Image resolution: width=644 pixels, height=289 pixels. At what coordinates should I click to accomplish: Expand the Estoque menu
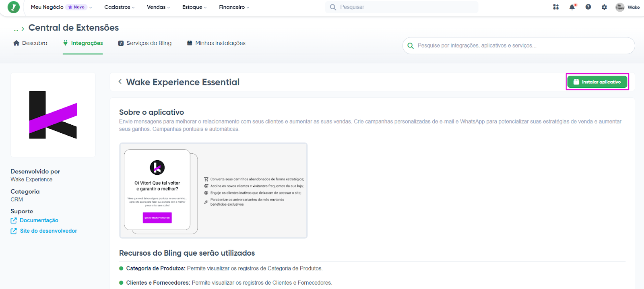coord(194,7)
